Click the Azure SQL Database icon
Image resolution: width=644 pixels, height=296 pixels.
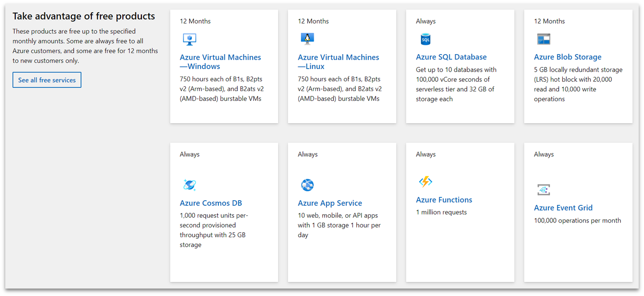pos(425,39)
